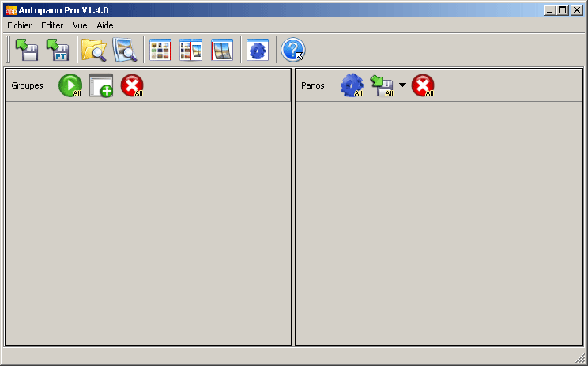Open the settings gear toolbar icon

pos(258,50)
